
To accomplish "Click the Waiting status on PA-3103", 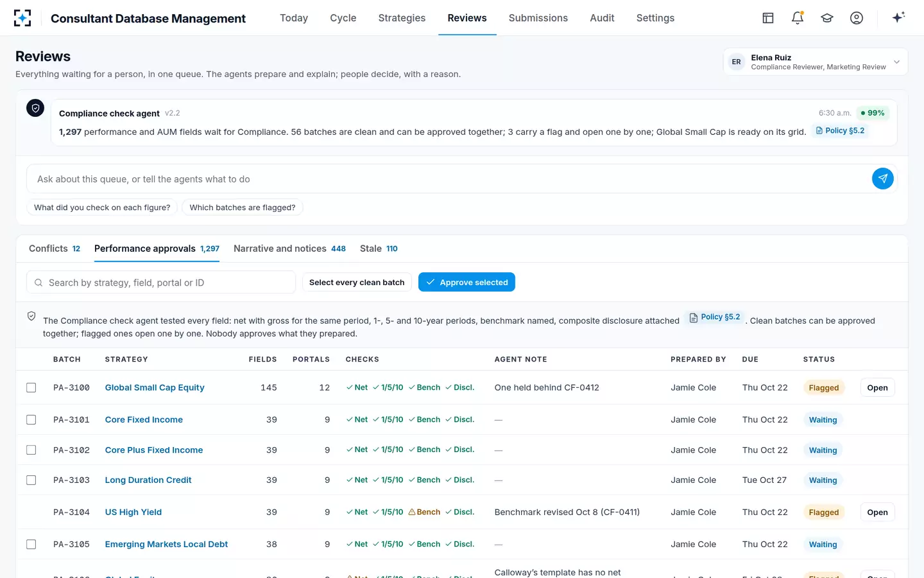I will pos(823,480).
